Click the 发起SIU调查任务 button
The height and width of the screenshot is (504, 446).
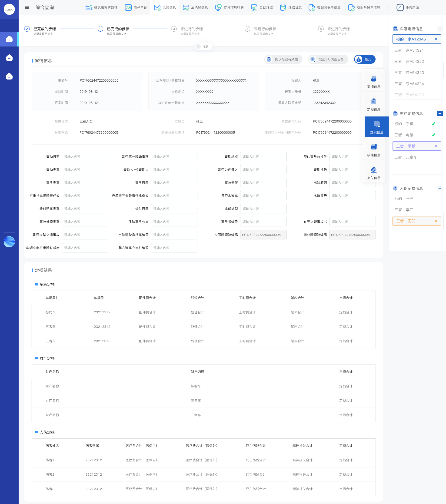328,59
